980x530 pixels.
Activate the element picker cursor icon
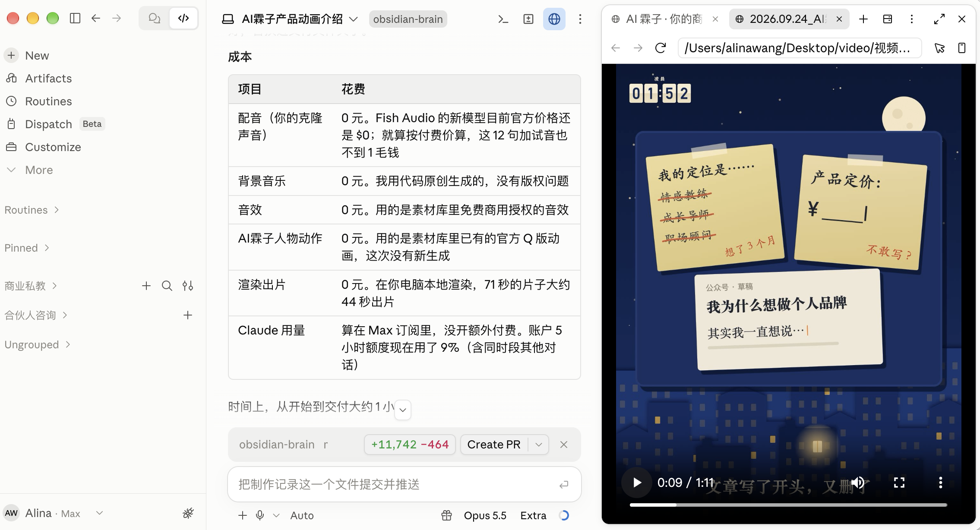(x=939, y=48)
